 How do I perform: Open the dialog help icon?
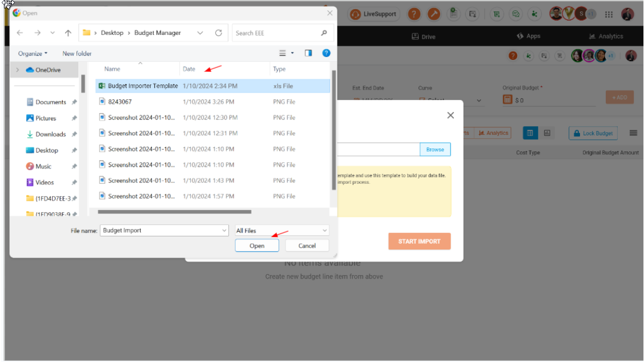(x=326, y=53)
